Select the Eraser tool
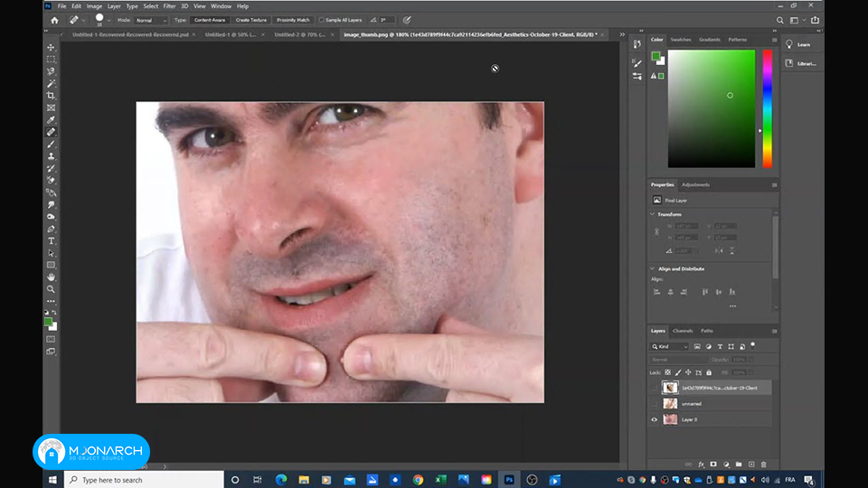The height and width of the screenshot is (488, 868). point(51,181)
